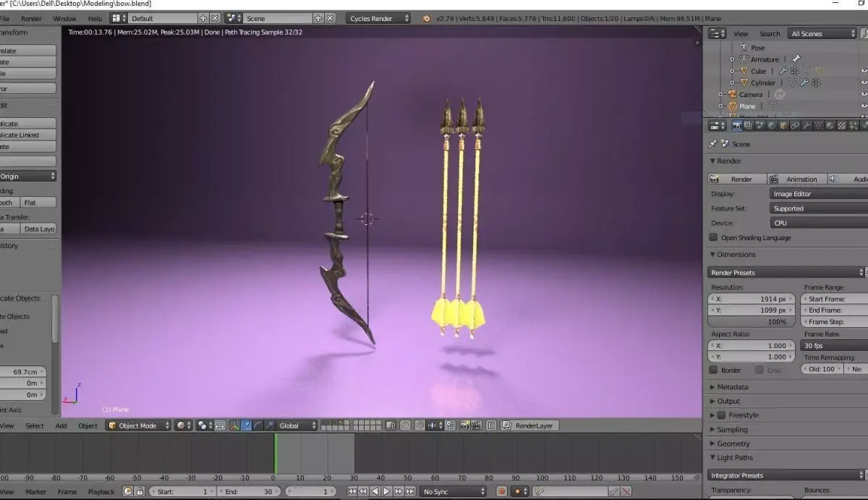This screenshot has width=868, height=500.
Task: Click the Marker menu in timeline header
Action: [x=35, y=491]
